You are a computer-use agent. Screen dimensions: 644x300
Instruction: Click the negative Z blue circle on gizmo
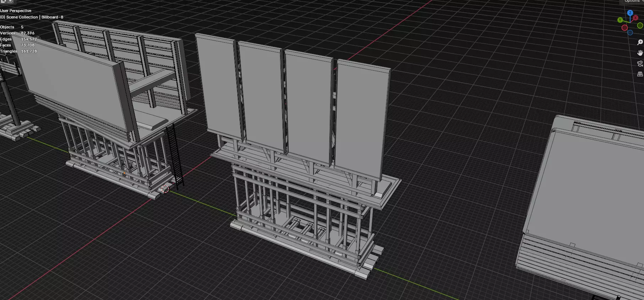coord(630,33)
